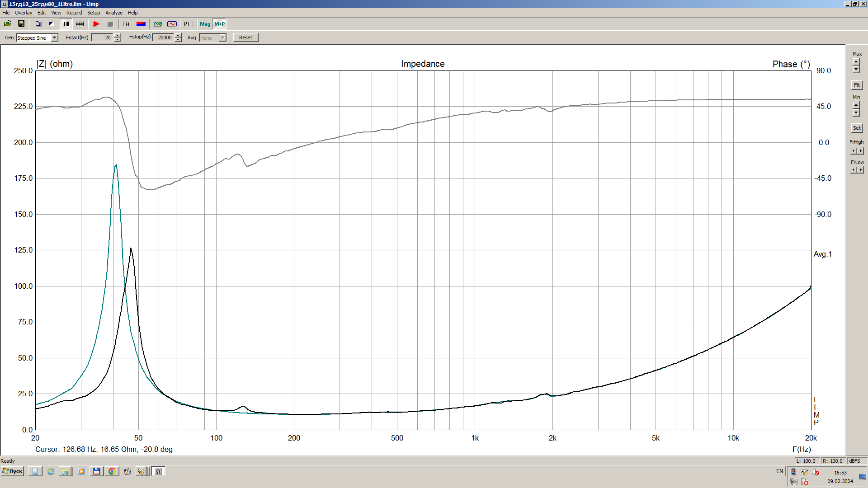
Task: Toggle the M+P magnitude and phase view
Action: point(220,24)
